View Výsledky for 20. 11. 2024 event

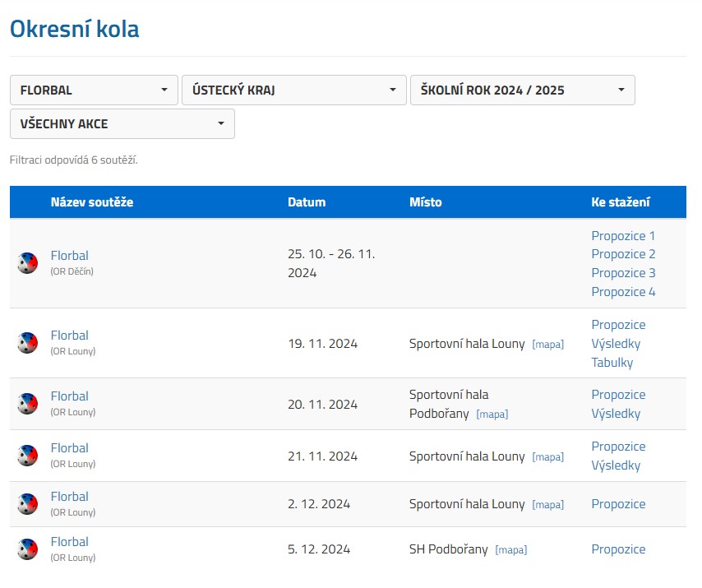[x=616, y=414]
